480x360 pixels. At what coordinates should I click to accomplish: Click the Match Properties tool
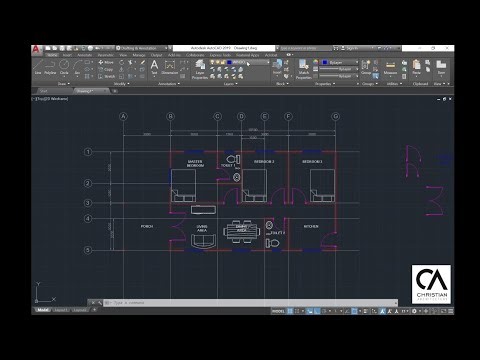tap(304, 69)
